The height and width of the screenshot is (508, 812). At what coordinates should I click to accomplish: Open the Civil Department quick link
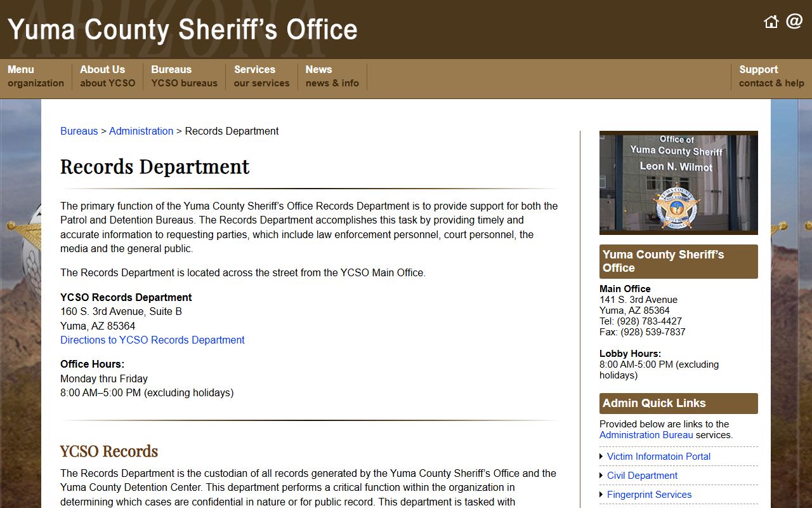[x=642, y=476]
